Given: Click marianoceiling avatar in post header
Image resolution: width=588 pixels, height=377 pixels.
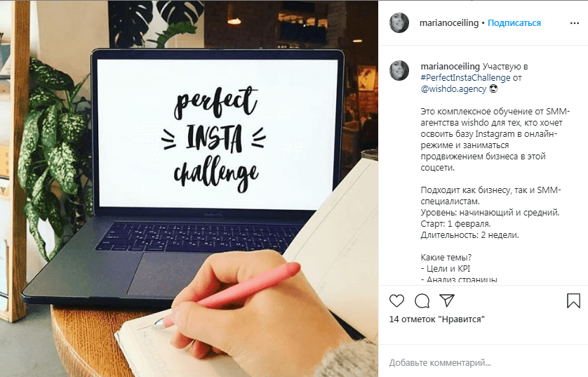Looking at the screenshot, I should [399, 23].
